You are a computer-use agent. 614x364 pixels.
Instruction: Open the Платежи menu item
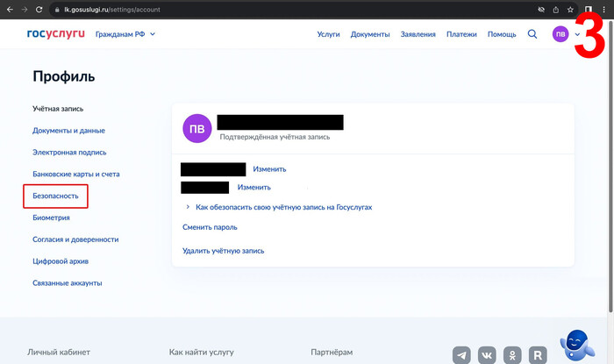461,34
